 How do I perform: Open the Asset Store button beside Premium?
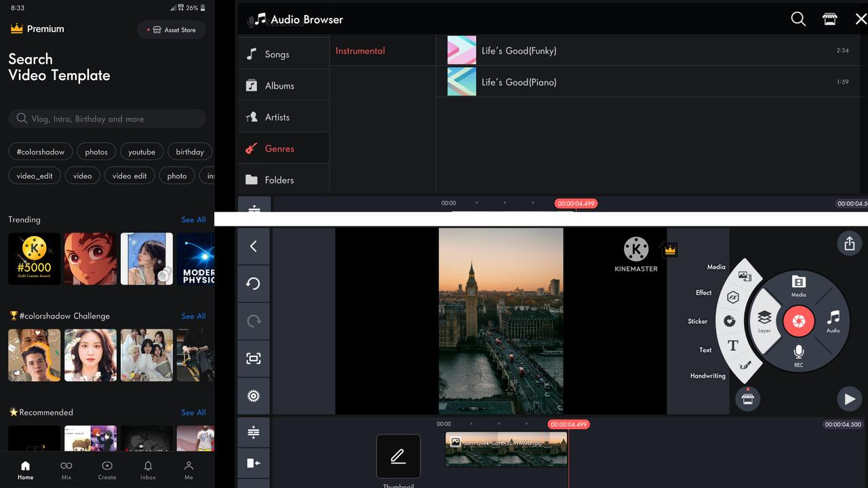(x=172, y=30)
